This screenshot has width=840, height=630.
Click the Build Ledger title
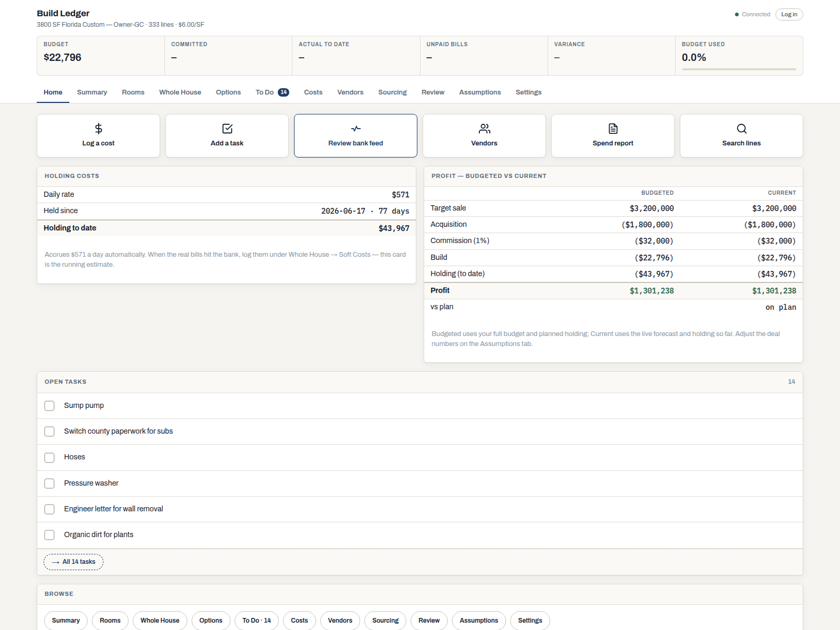pos(63,13)
